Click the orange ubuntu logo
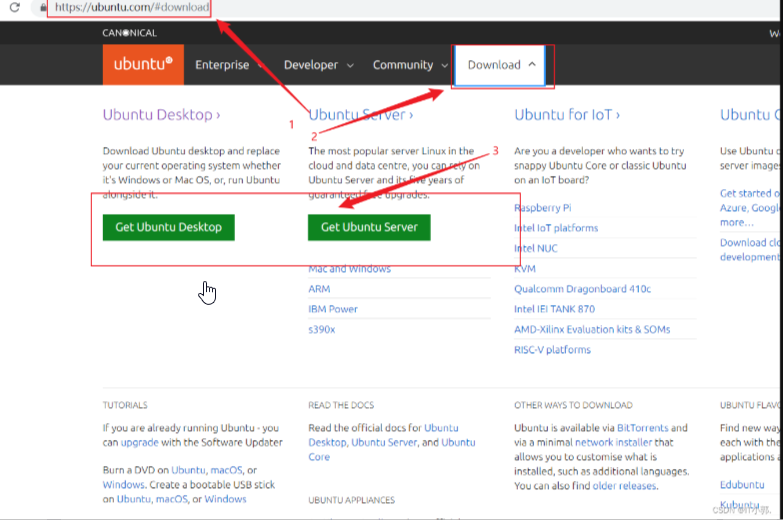 coord(143,64)
